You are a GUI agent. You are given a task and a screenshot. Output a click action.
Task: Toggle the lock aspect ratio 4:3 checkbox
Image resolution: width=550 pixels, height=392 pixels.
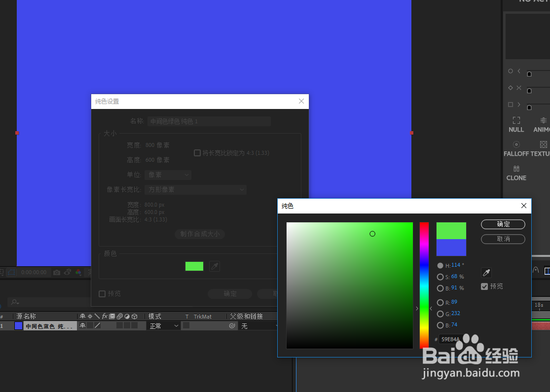[x=197, y=153]
